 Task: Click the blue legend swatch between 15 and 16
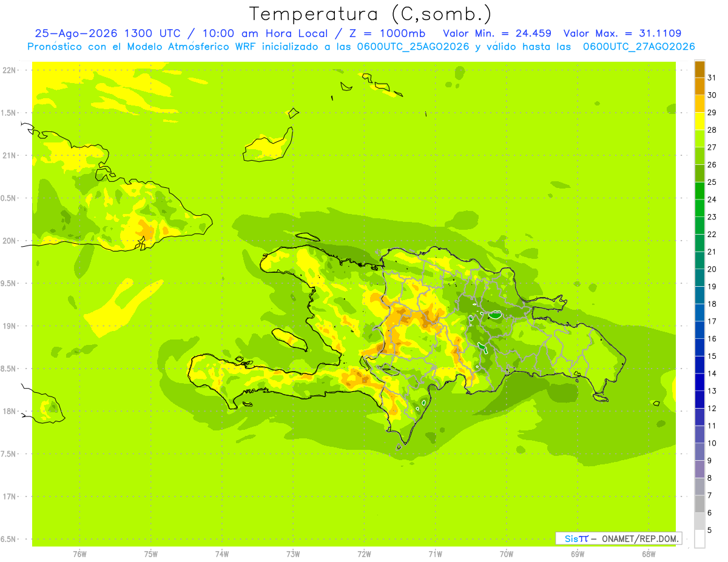point(699,347)
